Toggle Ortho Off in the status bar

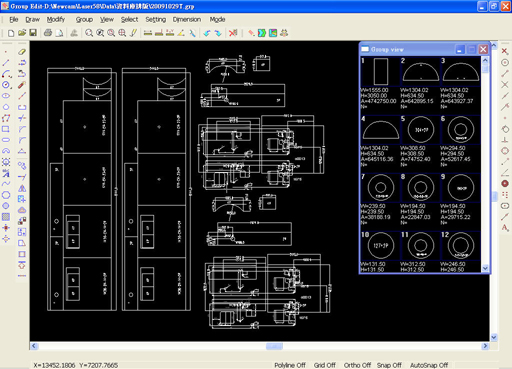point(357,365)
